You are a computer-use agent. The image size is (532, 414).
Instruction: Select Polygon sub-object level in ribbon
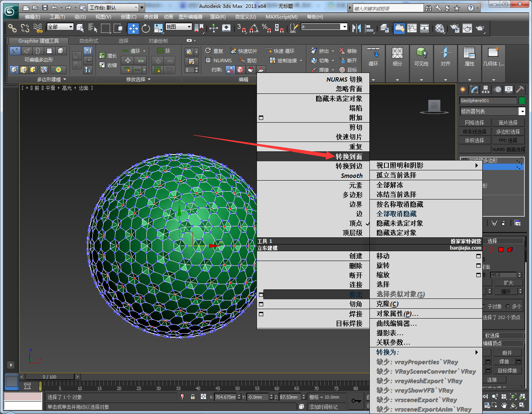pyautogui.click(x=49, y=50)
